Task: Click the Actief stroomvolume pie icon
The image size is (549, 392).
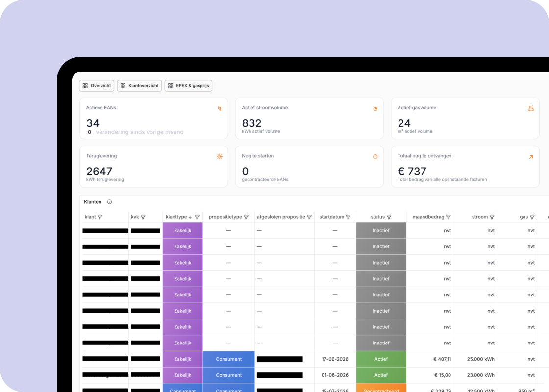Action: 375,109
